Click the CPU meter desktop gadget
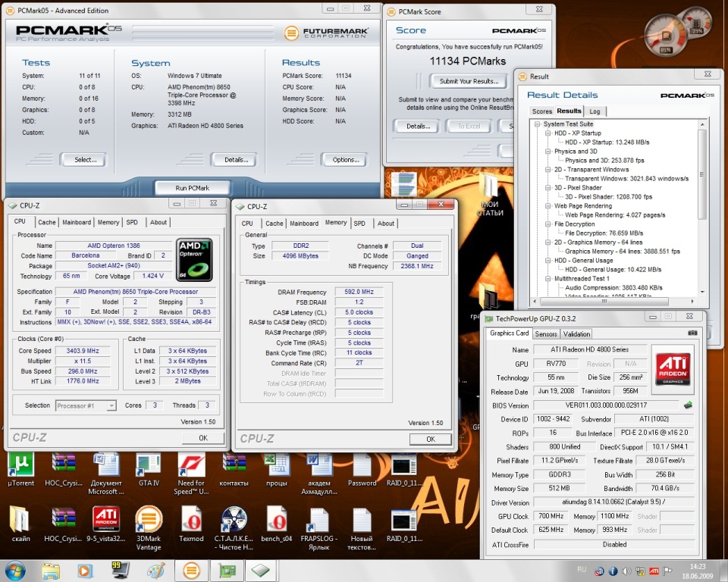Screen dimensions: 728x582 [x=667, y=36]
